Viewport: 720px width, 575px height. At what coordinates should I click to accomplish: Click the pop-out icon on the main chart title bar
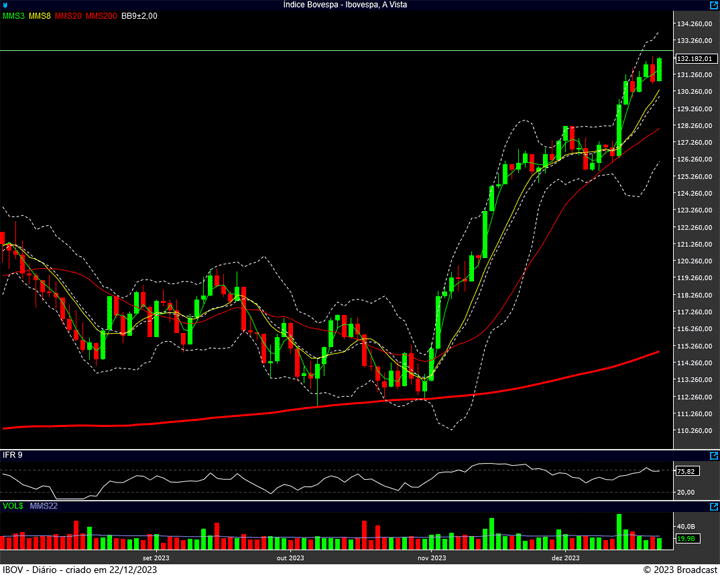[712, 5]
